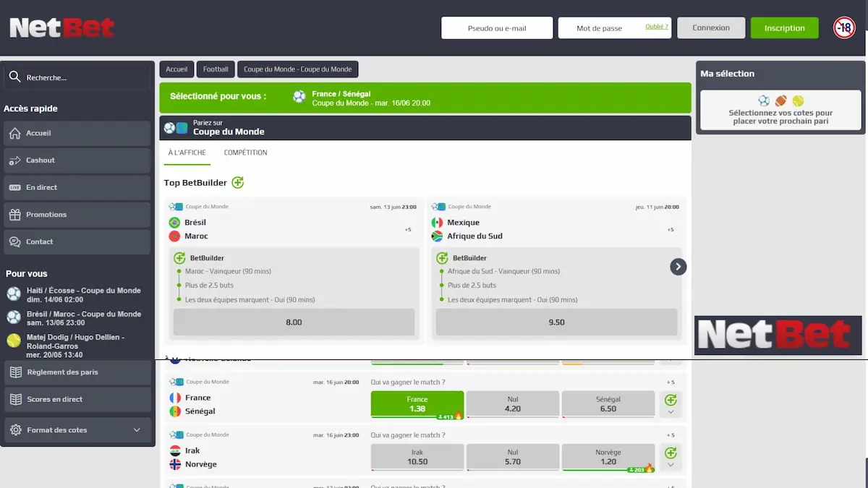Open the France / Sénégal featured banner

click(425, 98)
